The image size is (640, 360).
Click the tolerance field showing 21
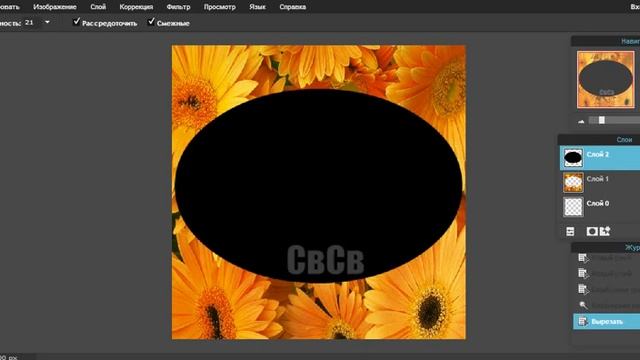32,22
